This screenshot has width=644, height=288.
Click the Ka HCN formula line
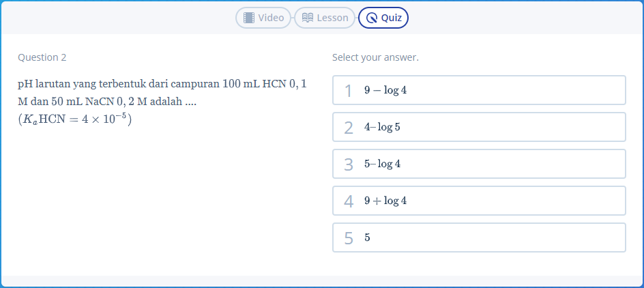tap(74, 119)
